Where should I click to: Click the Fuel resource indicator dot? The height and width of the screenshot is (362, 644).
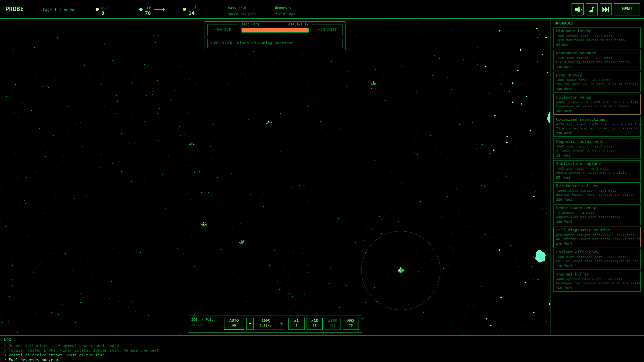point(184,9)
